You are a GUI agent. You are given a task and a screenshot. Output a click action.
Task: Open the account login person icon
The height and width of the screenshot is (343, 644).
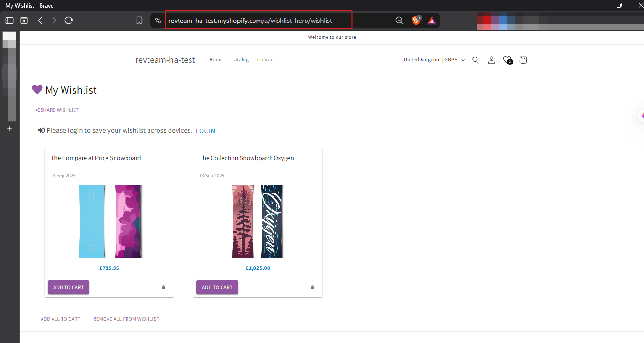(x=491, y=60)
